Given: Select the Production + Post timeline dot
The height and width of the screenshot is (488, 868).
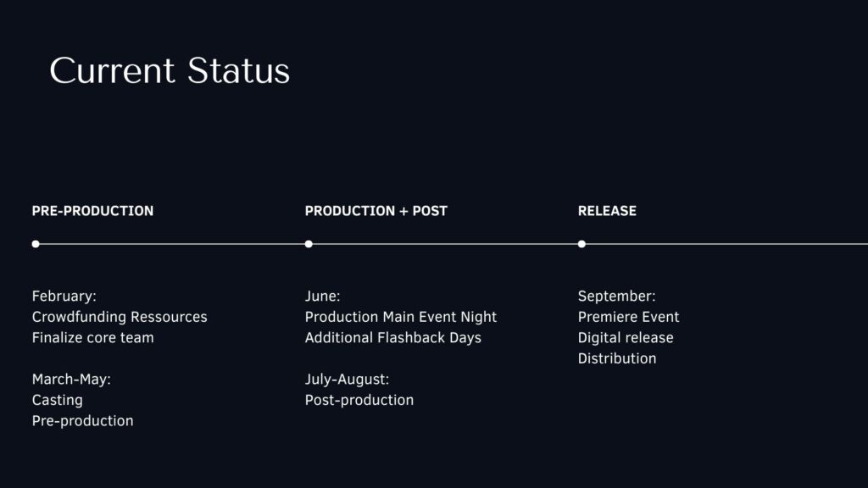Looking at the screenshot, I should 309,244.
